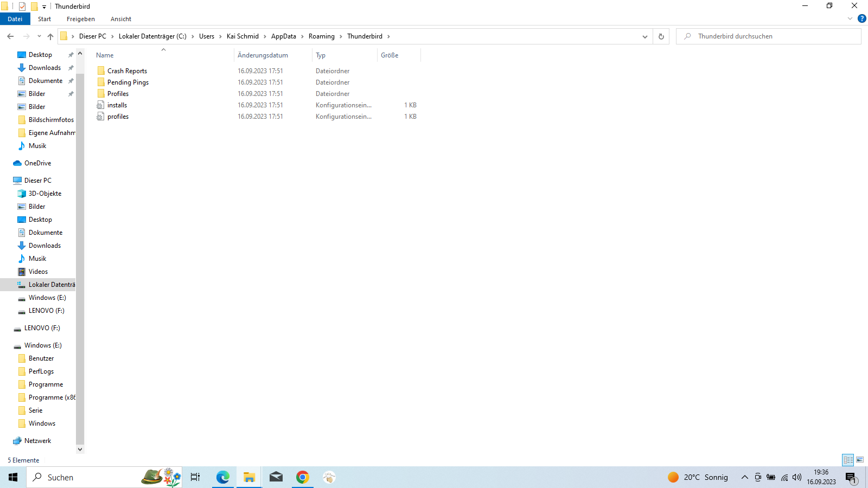Open the Start ribbon tab
Screen dimensions: 868x488
[x=44, y=19]
